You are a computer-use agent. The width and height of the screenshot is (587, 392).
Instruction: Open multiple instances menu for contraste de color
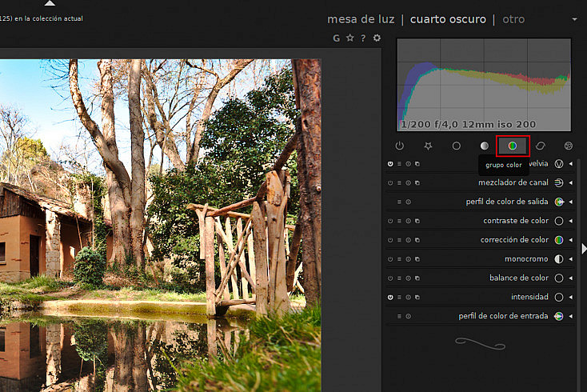tap(417, 222)
